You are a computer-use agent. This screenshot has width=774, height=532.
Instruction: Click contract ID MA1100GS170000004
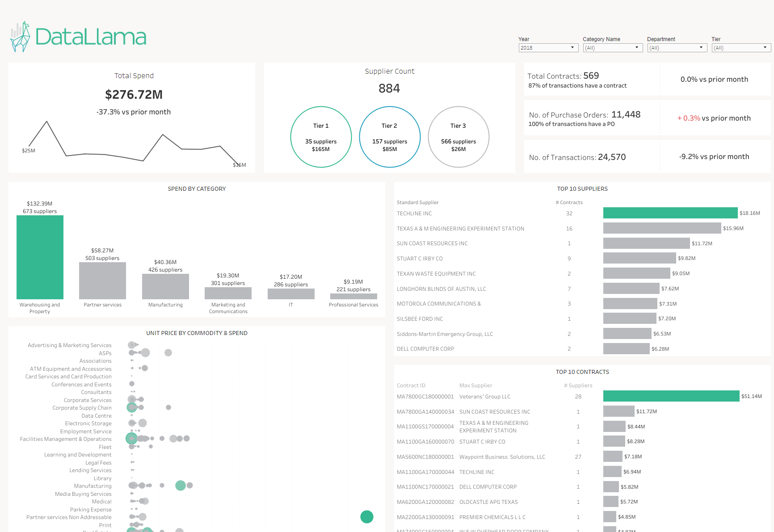click(425, 427)
